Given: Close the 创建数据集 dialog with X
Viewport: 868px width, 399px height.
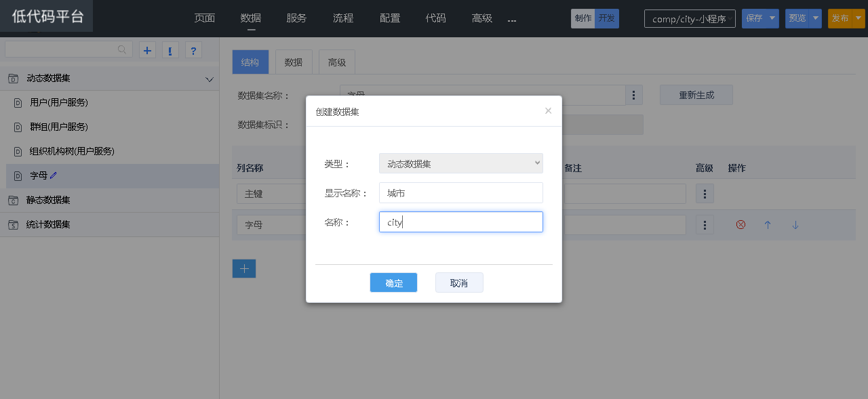Looking at the screenshot, I should point(548,111).
